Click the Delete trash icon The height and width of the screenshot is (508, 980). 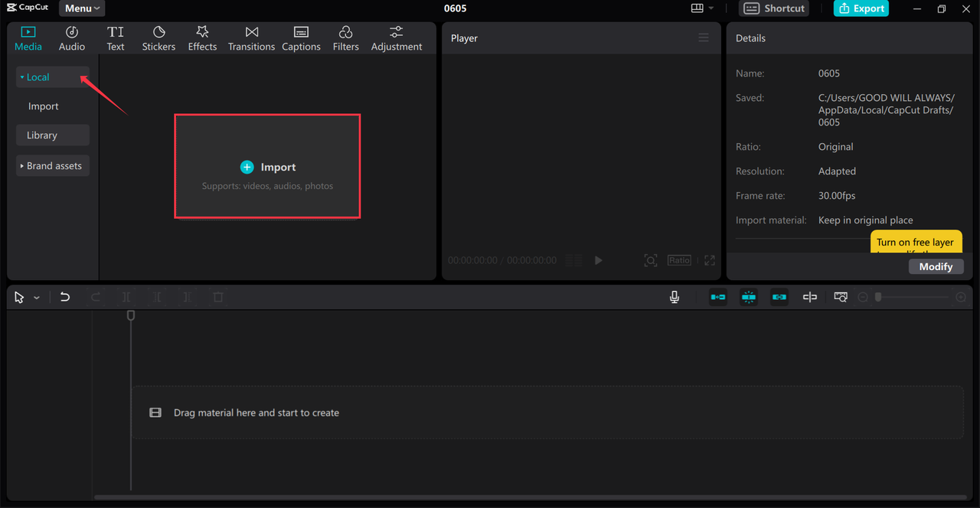click(x=218, y=297)
